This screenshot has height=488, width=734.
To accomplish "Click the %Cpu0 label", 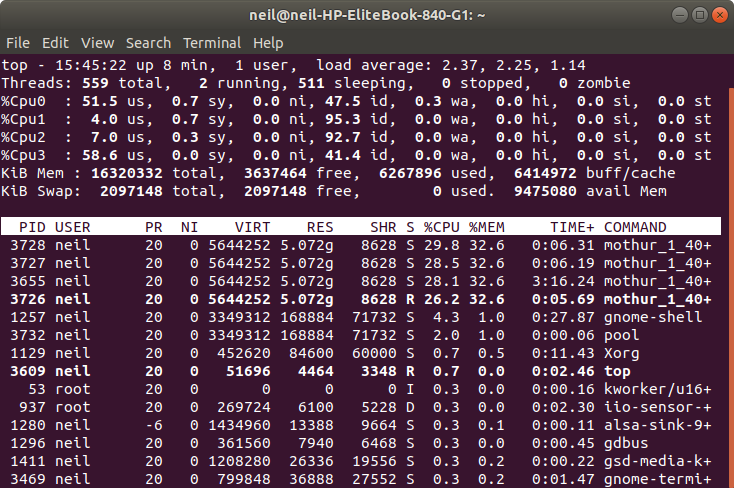I will [23, 101].
